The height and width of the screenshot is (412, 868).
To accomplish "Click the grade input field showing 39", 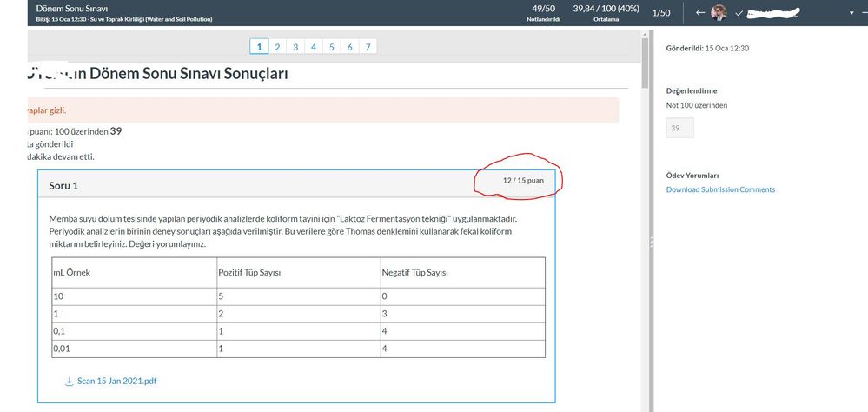I will tap(679, 128).
